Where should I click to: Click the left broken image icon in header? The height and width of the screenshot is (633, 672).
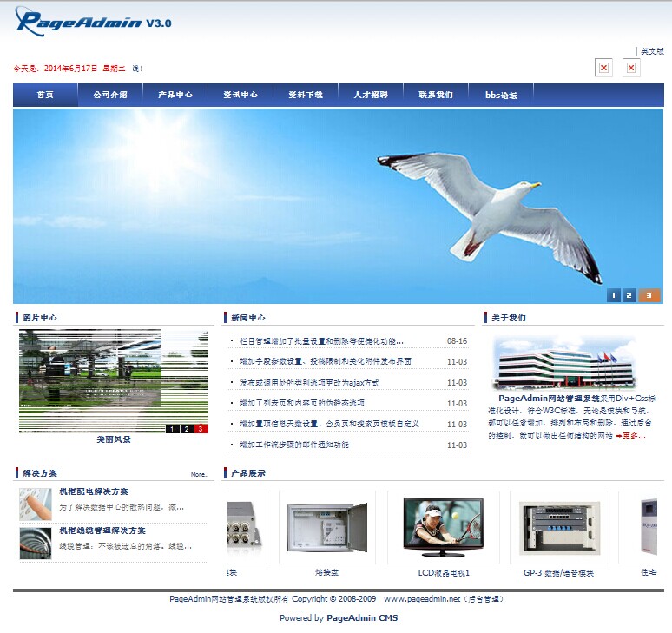pyautogui.click(x=604, y=68)
